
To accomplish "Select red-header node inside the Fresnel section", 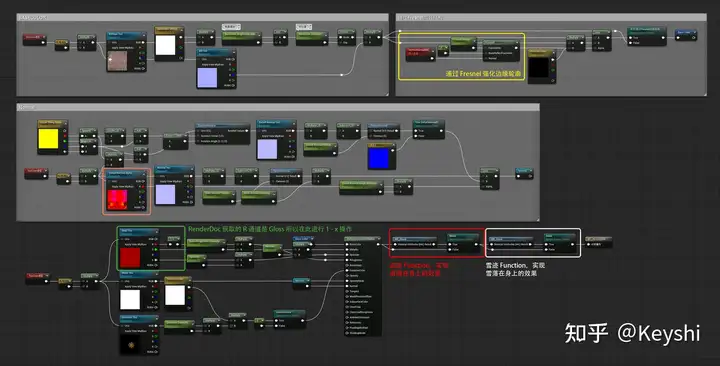I will pyautogui.click(x=421, y=54).
